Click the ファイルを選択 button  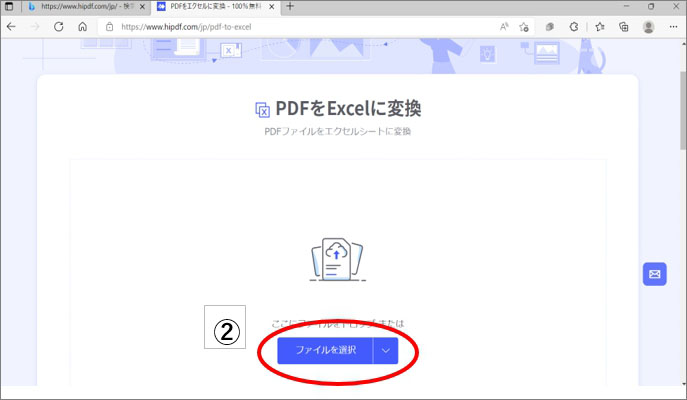[x=325, y=350]
